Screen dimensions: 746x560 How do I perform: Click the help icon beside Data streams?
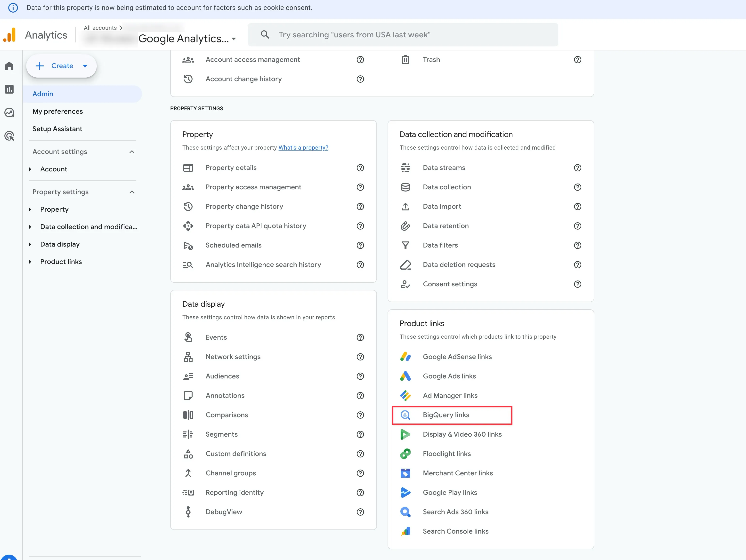(x=577, y=168)
